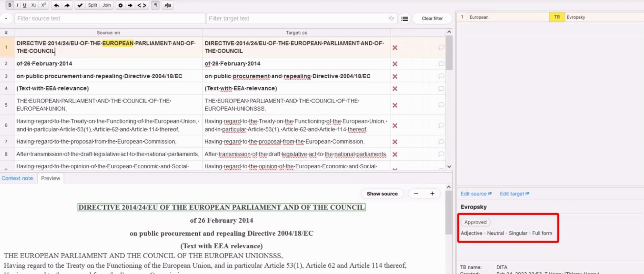
Task: Redo the last action
Action: point(67,5)
